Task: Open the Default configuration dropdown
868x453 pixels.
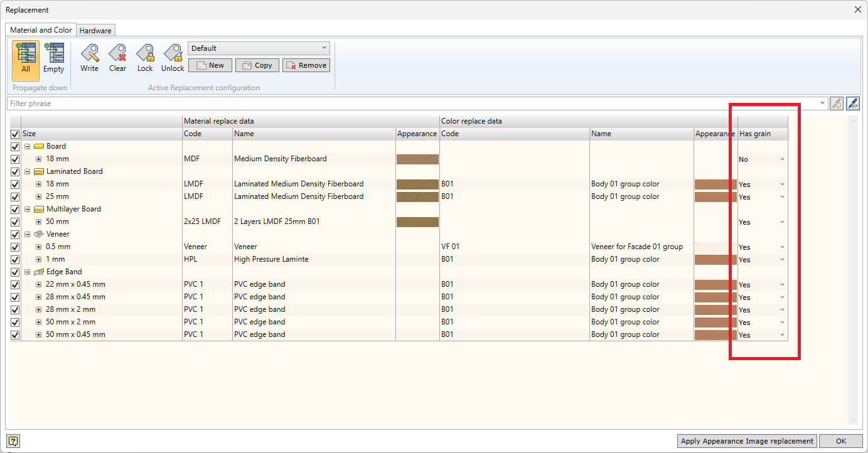Action: (259, 48)
